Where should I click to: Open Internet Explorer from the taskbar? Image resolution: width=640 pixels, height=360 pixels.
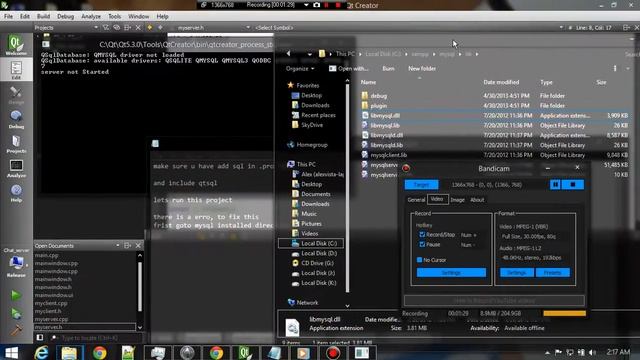(x=41, y=353)
